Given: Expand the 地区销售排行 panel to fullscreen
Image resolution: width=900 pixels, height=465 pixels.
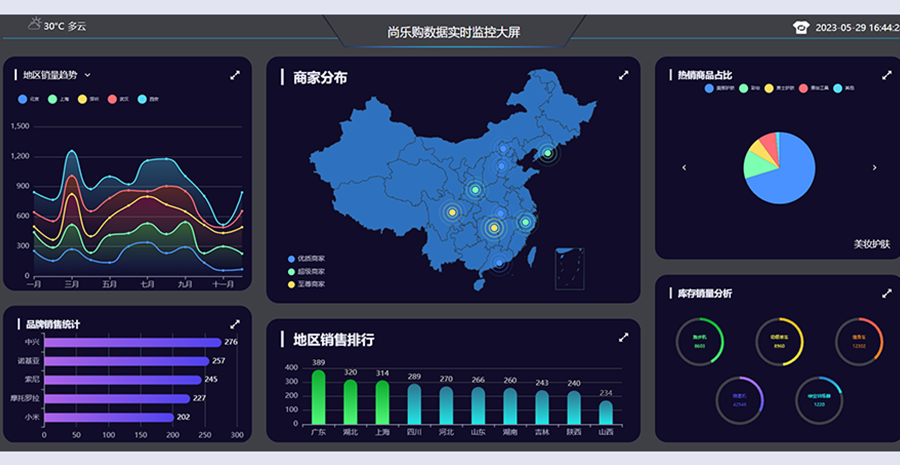Looking at the screenshot, I should tap(624, 338).
